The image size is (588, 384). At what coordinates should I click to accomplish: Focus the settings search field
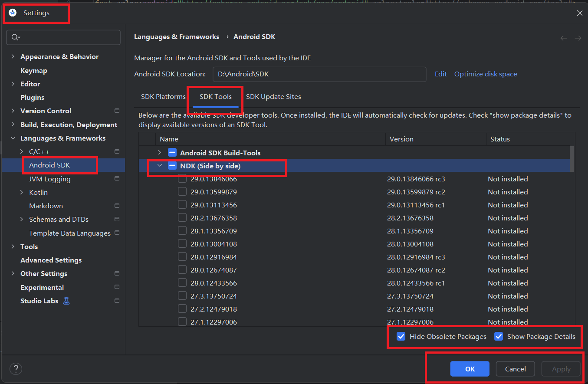pos(63,37)
